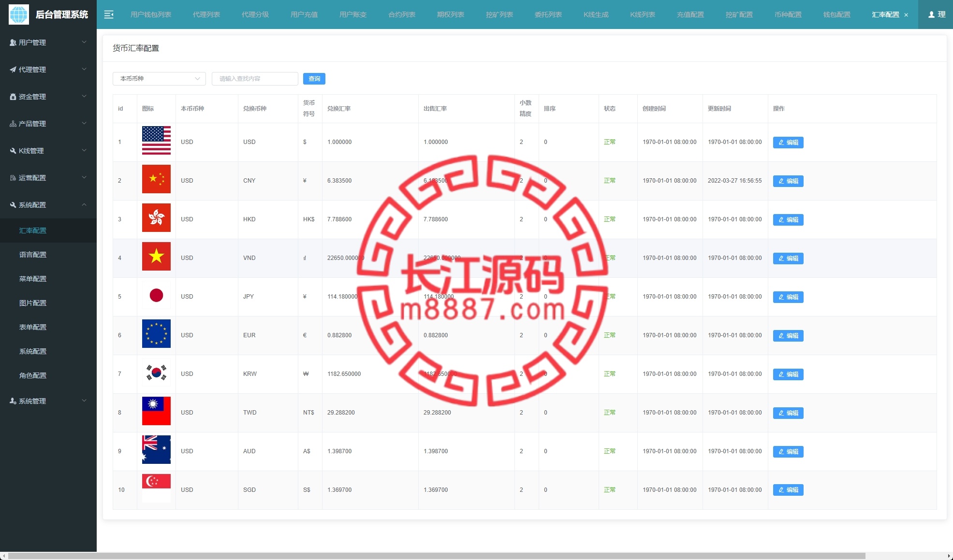This screenshot has height=560, width=953.
Task: Click the 22650.000000 exchange rate value
Action: [346, 258]
